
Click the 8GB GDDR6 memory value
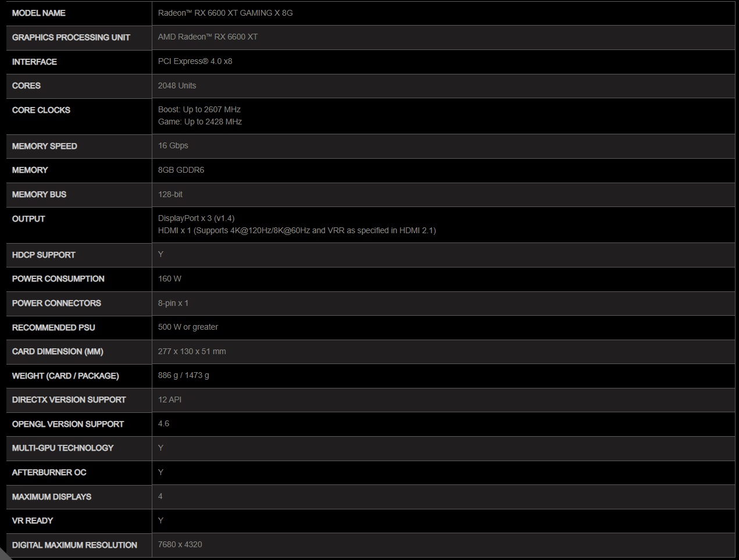(181, 170)
